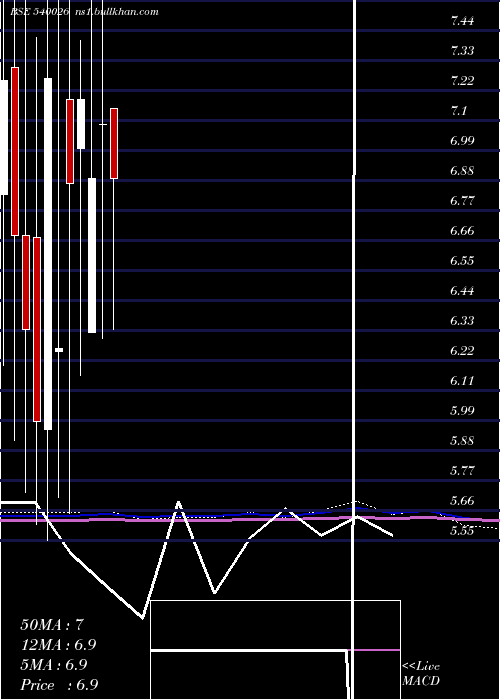Image resolution: width=500 pixels, height=700 pixels.
Task: Click the 5.99 price axis label
Action: 462,411
